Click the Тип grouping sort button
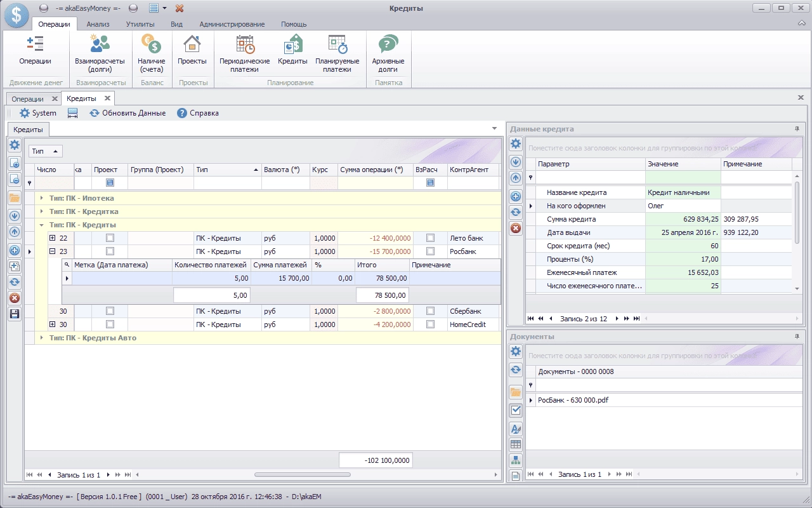The height and width of the screenshot is (508, 812). click(x=46, y=151)
